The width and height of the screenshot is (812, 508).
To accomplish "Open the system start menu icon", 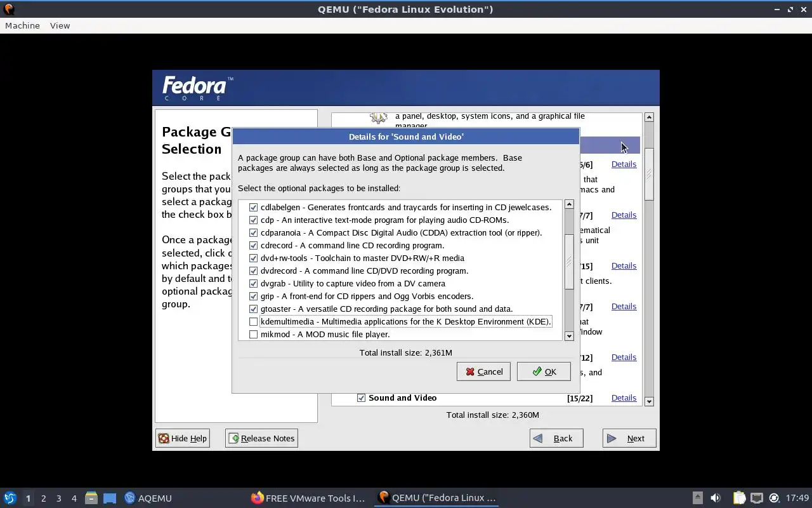I will pyautogui.click(x=10, y=498).
